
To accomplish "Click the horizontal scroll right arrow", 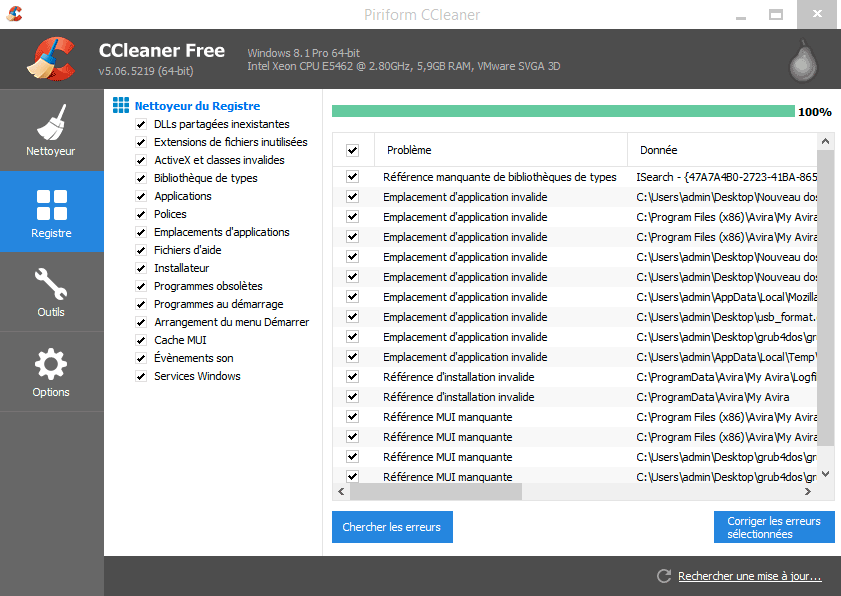I will tap(808, 491).
